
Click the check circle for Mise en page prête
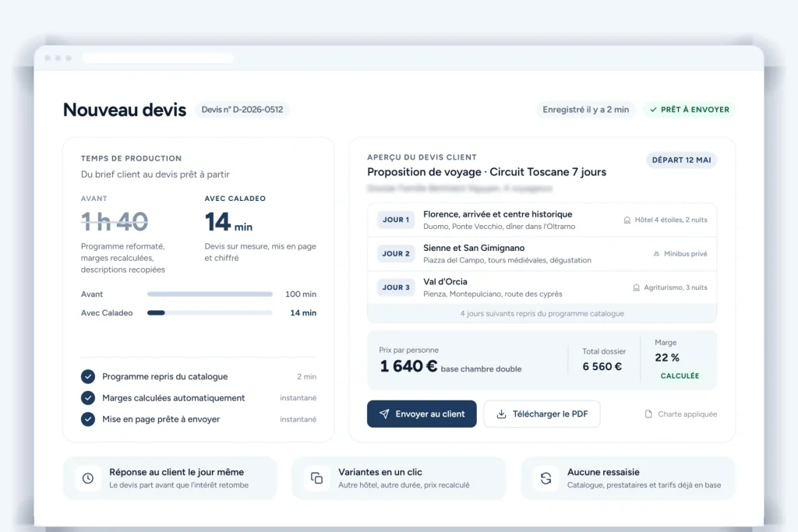(88, 419)
